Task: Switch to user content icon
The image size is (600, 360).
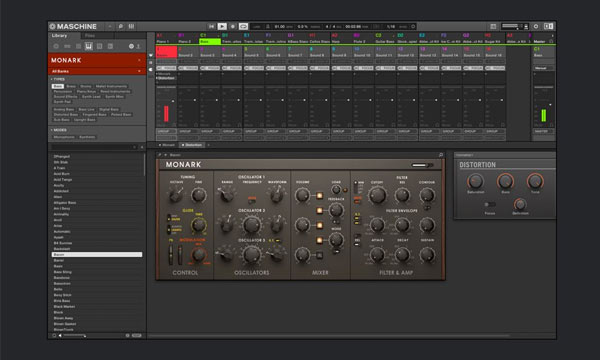Action: pyautogui.click(x=138, y=46)
